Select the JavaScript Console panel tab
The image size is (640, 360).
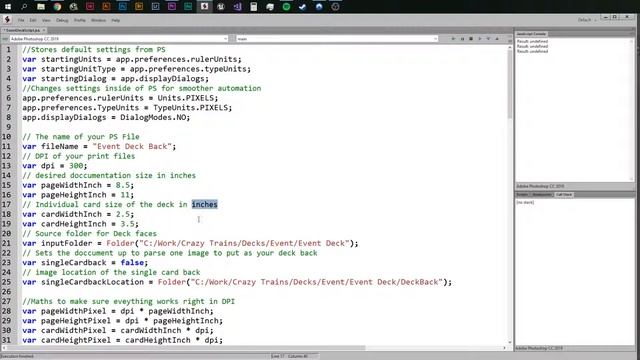531,34
